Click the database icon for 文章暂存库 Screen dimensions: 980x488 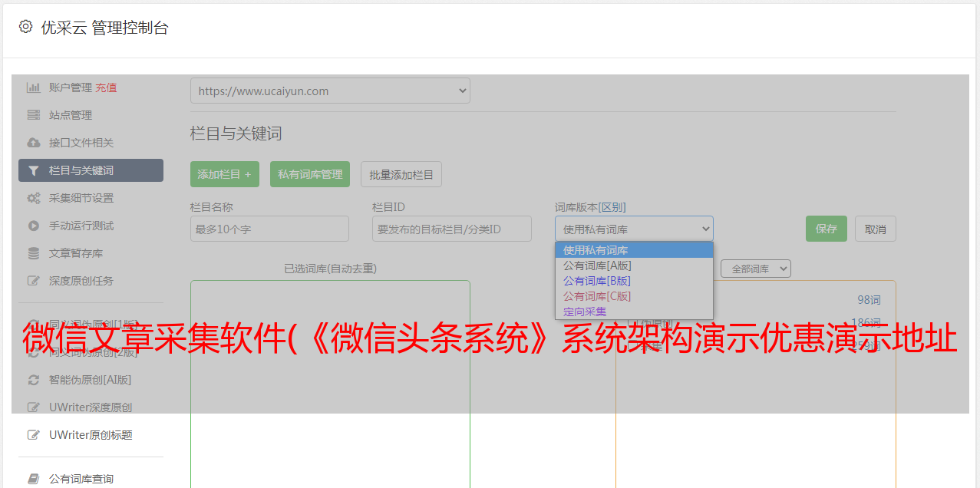pos(33,253)
